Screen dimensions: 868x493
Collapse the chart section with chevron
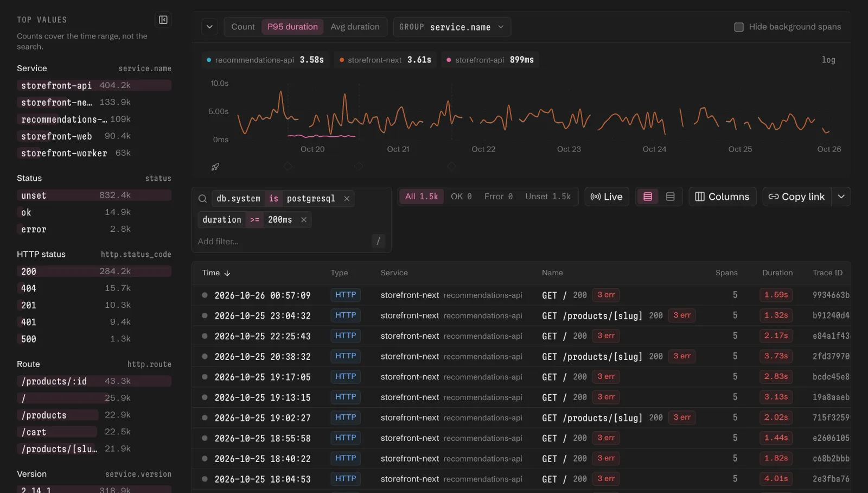209,27
